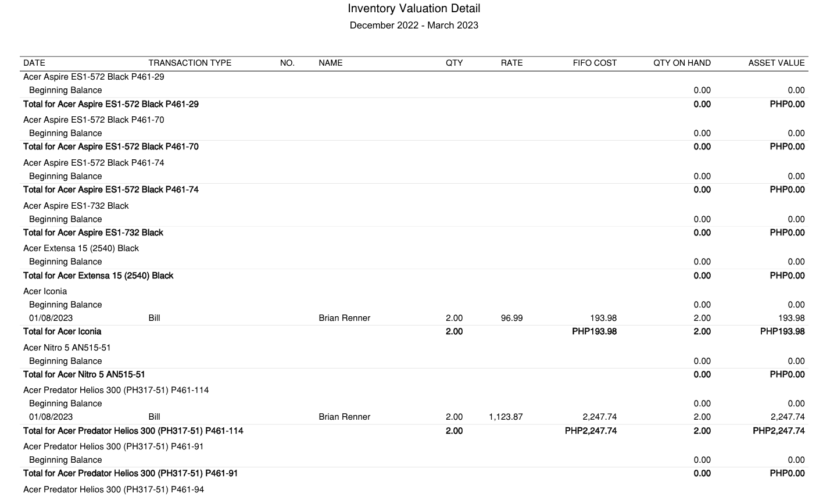Click Brian Renner in the Acer Iconia row
Image resolution: width=823 pixels, height=504 pixels.
pyautogui.click(x=344, y=318)
